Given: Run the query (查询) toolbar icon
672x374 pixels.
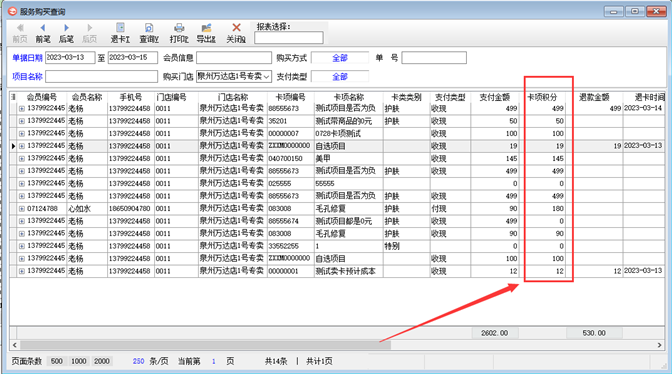Looking at the screenshot, I should coord(149,28).
